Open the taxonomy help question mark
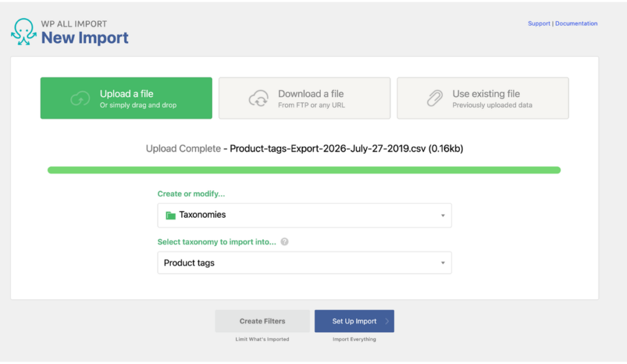 [284, 242]
